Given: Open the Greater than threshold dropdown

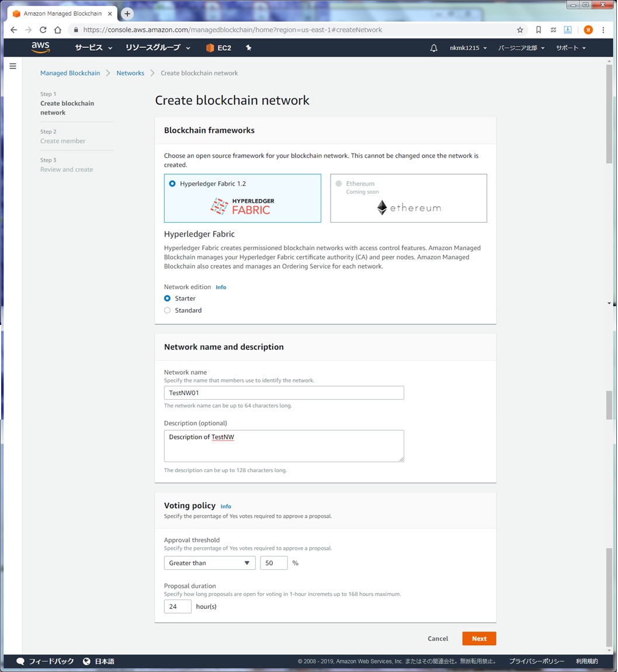Looking at the screenshot, I should (x=210, y=563).
